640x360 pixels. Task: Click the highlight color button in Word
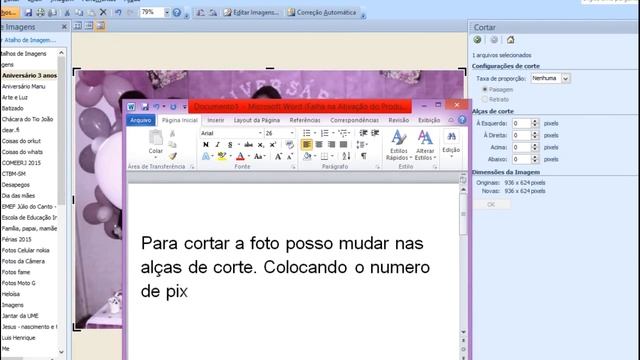click(x=222, y=156)
